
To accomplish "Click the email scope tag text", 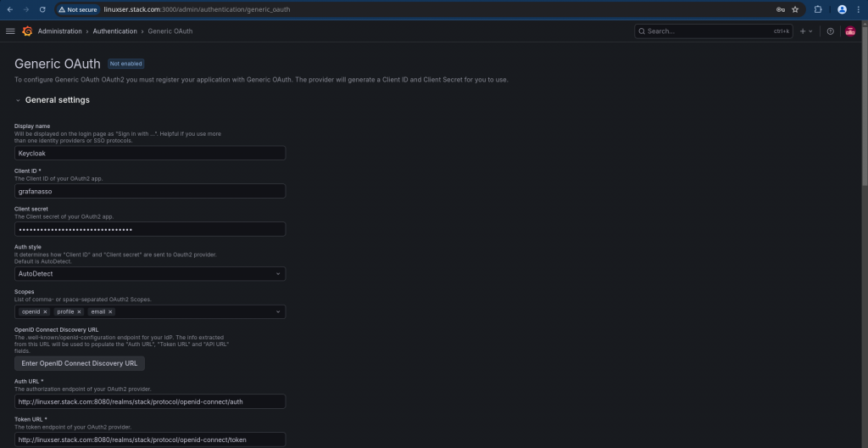I will pyautogui.click(x=98, y=311).
